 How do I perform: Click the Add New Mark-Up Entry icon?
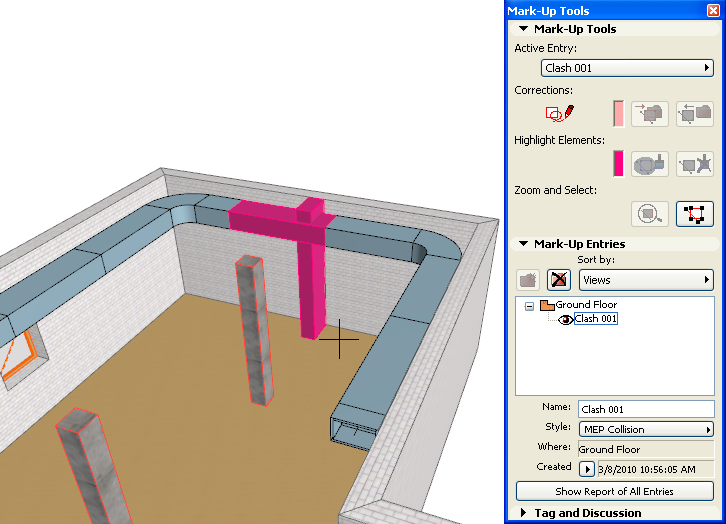coord(528,280)
